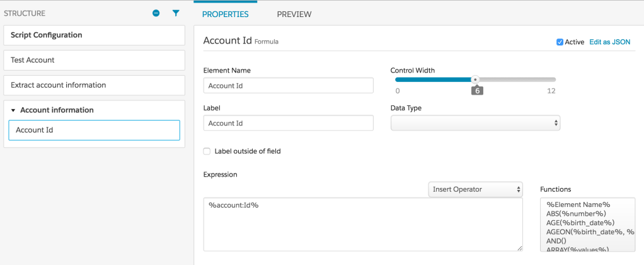Switch to the Preview tab
The width and height of the screenshot is (644, 265).
pos(294,14)
